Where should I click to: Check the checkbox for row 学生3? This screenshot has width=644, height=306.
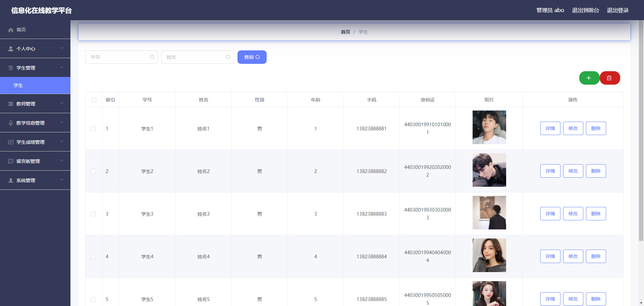tap(93, 214)
